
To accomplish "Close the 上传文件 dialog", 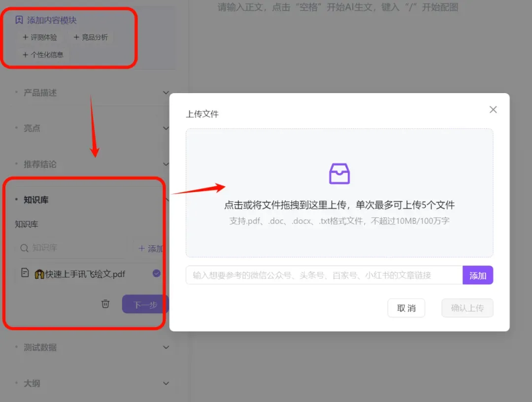I will click(493, 109).
